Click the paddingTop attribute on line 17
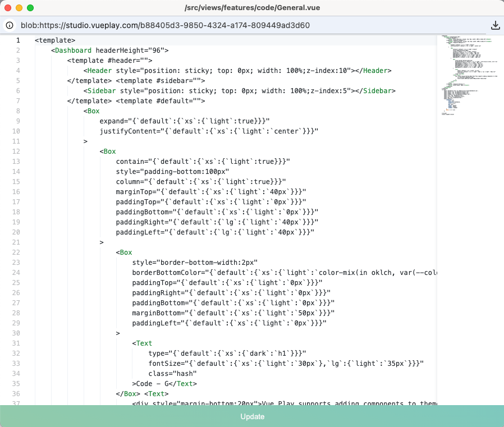The width and height of the screenshot is (504, 427). [211, 202]
